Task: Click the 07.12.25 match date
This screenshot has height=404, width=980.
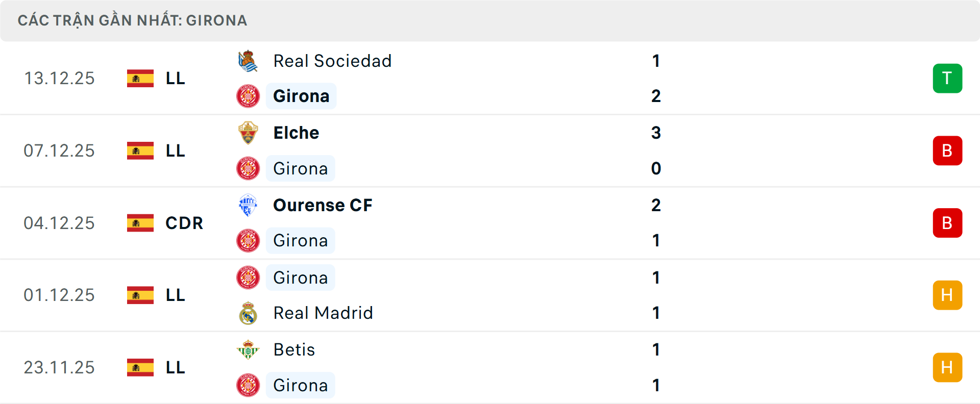Action: pos(59,151)
